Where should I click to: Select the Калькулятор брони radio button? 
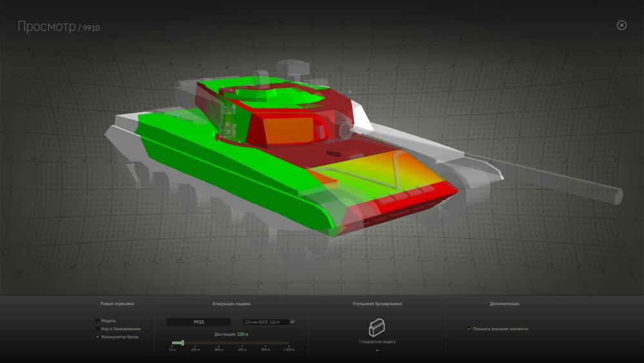coord(98,337)
